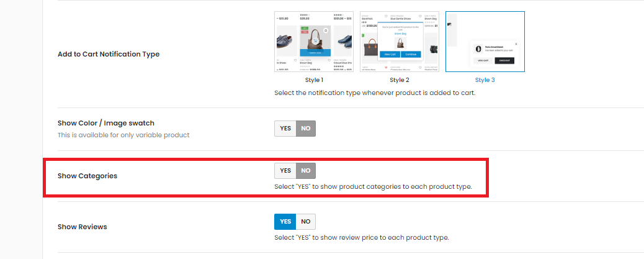
Task: Click the Style 2 label
Action: coord(400,80)
